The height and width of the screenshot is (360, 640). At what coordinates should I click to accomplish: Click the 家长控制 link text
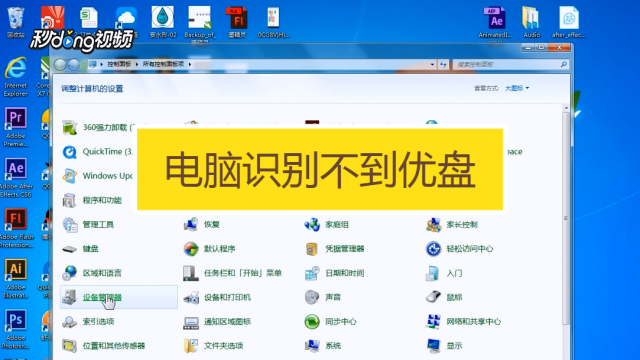462,224
